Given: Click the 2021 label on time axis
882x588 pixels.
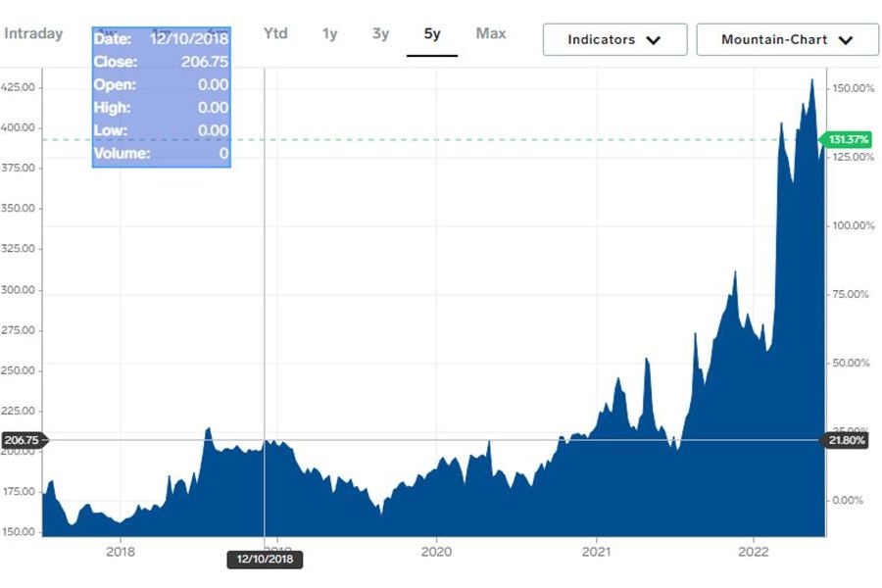Looking at the screenshot, I should [x=596, y=551].
